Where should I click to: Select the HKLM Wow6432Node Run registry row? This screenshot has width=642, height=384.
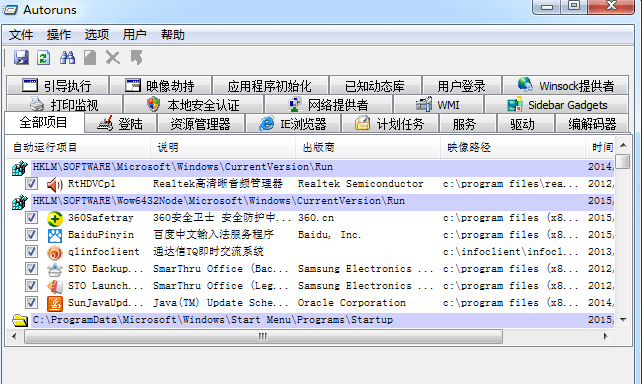(312, 201)
